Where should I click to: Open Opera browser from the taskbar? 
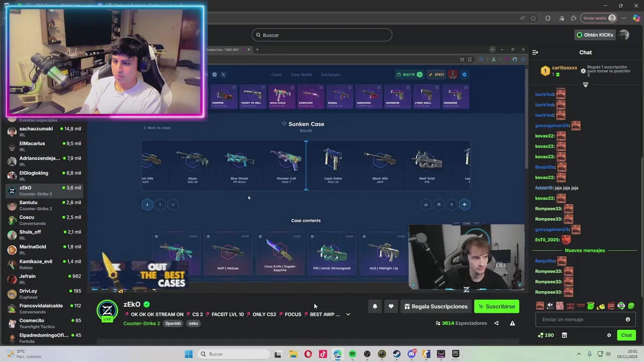(x=308, y=354)
